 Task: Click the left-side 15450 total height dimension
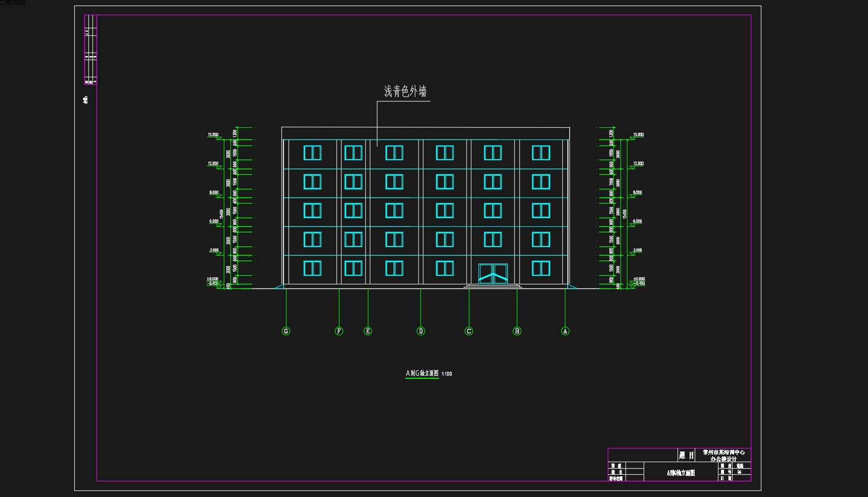pyautogui.click(x=221, y=214)
